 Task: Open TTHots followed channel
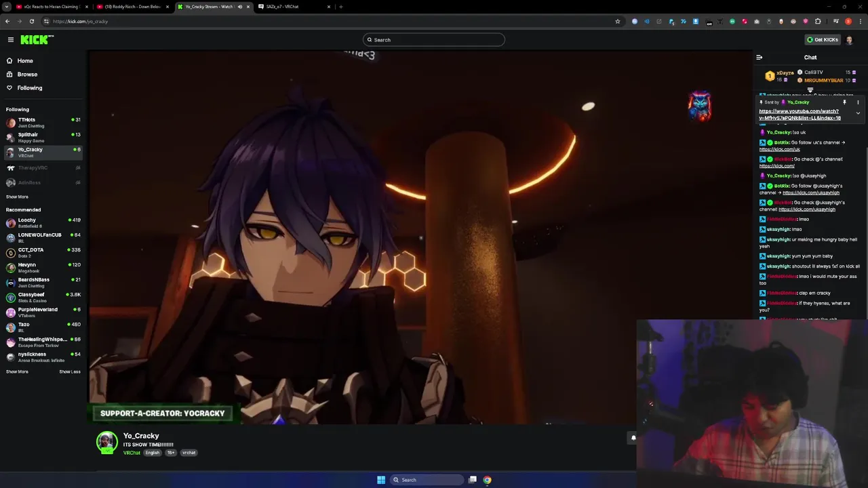(43, 123)
